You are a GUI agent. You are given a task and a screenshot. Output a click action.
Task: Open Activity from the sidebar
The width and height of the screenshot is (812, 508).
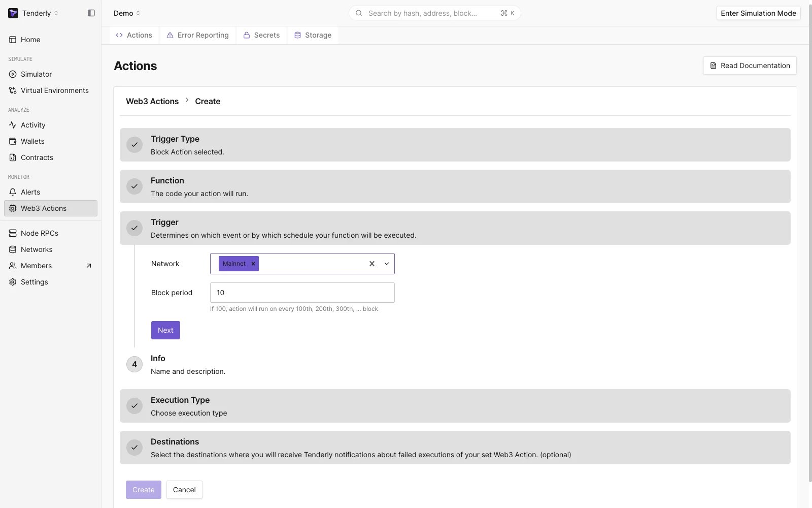pos(51,125)
